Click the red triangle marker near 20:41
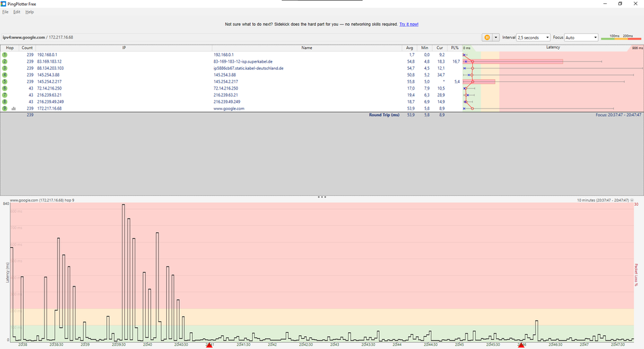This screenshot has width=644, height=349. pos(209,345)
